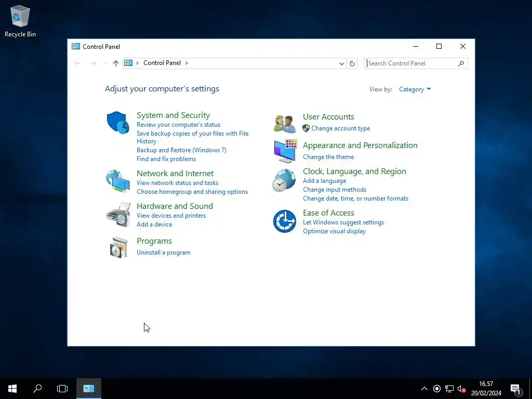Open the Hardware and Sound printer icon
This screenshot has width=532, height=399.
(x=118, y=215)
